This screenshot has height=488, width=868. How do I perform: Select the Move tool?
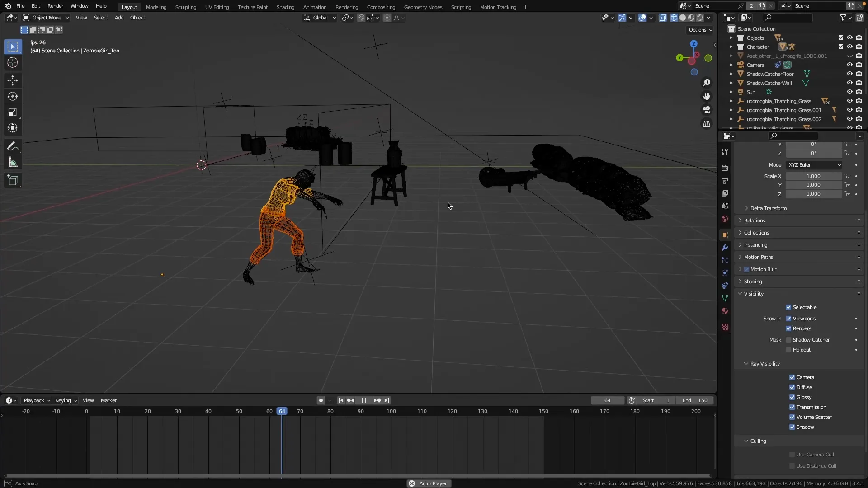[x=12, y=80]
